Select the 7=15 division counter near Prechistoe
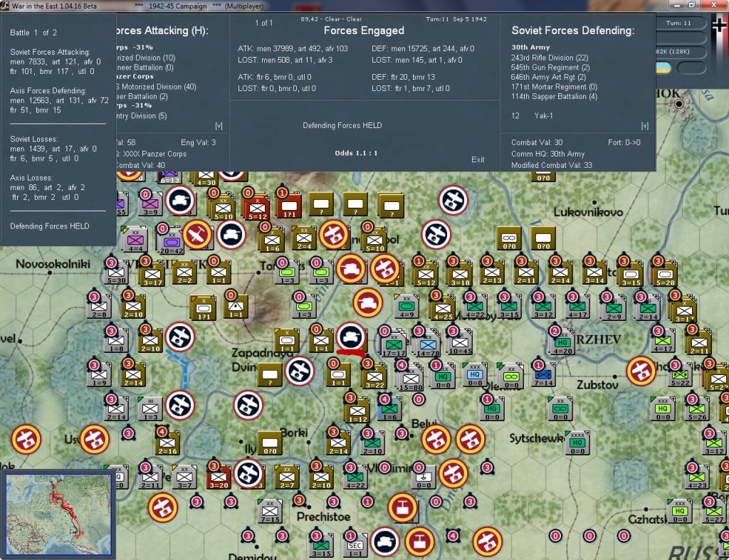This screenshot has width=729, height=560. pos(270,511)
